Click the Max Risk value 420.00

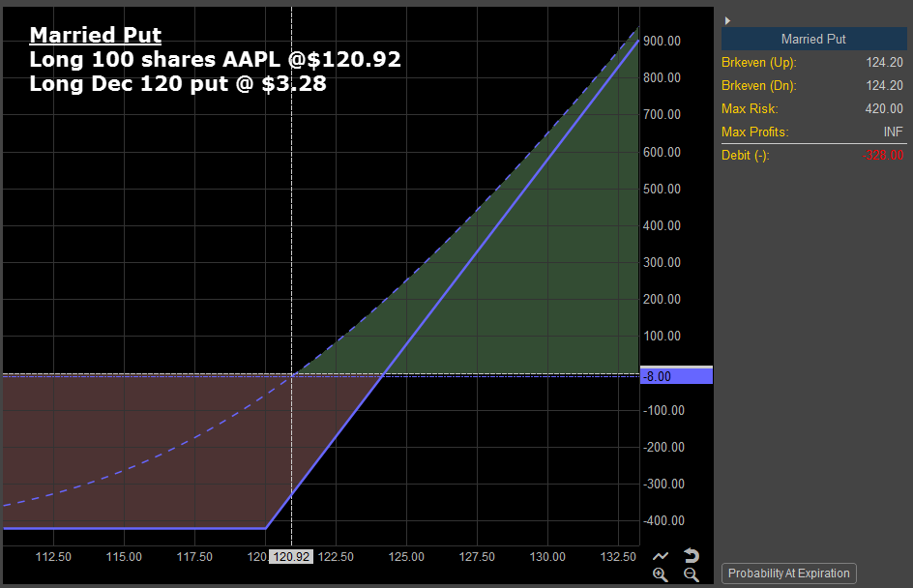(x=884, y=109)
